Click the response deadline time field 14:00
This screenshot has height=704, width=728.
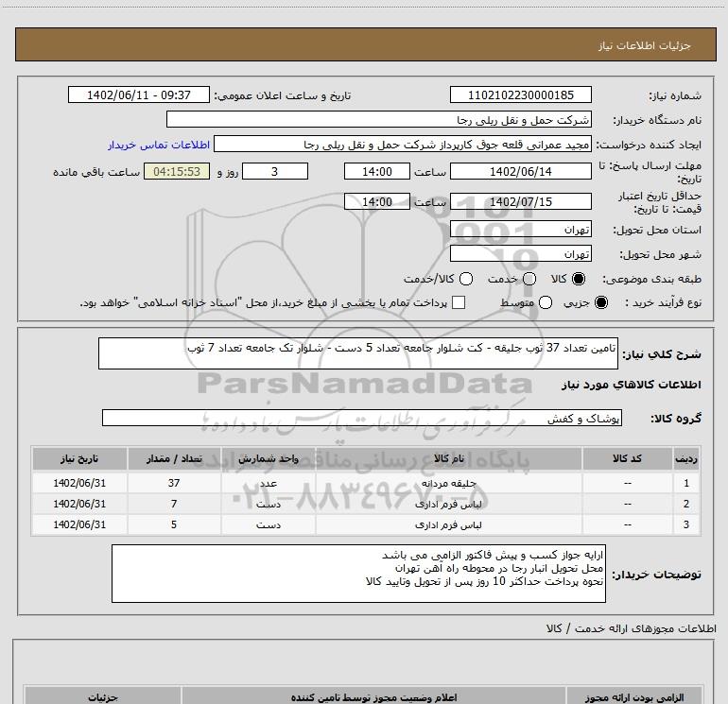[x=377, y=171]
